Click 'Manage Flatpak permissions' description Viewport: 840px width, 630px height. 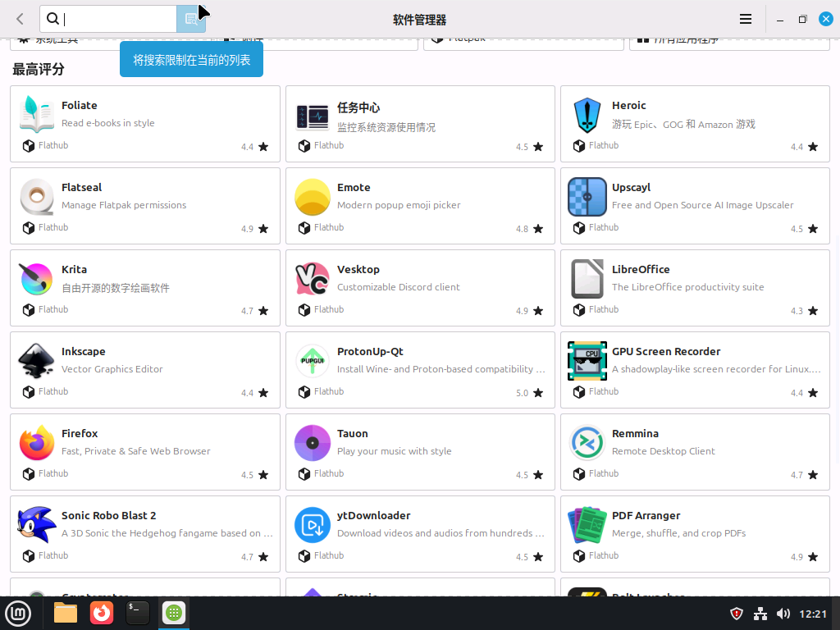click(124, 205)
